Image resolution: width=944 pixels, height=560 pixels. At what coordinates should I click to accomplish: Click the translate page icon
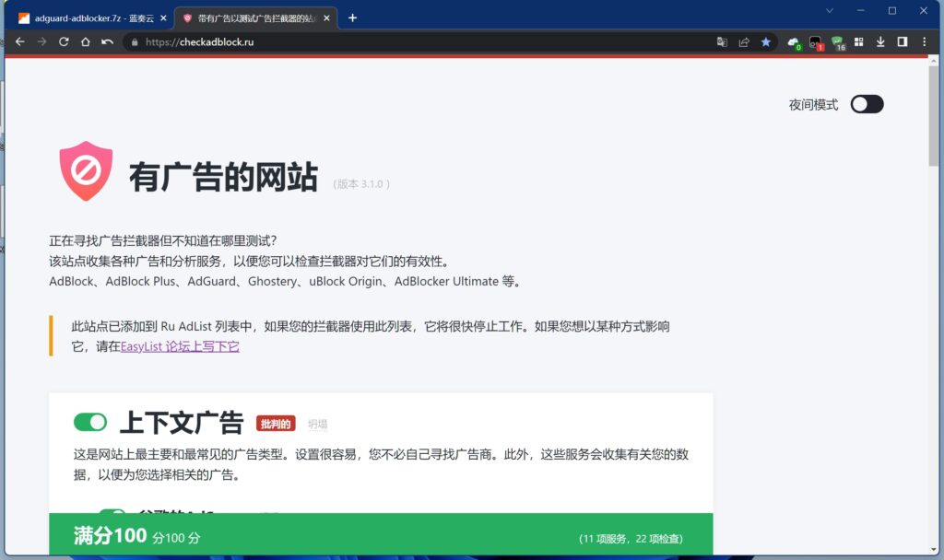pos(722,42)
